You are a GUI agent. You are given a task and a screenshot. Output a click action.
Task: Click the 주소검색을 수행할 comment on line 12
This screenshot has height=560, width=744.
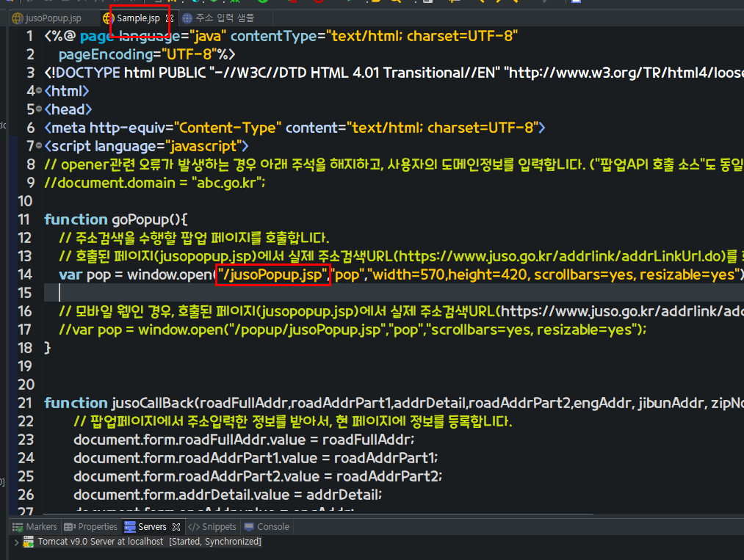[194, 238]
